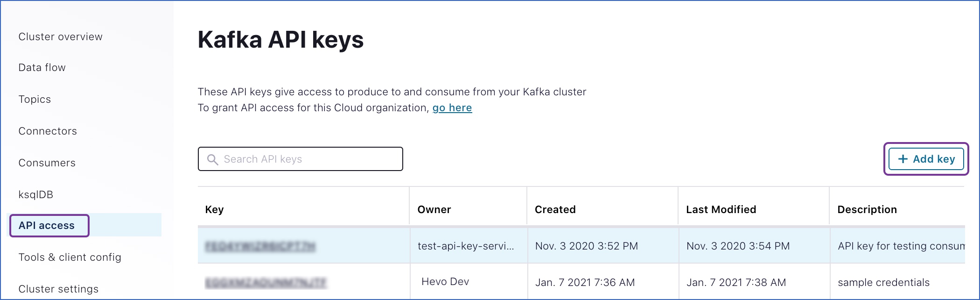Viewport: 980px width, 300px height.
Task: Click the search magnifier icon
Action: (x=213, y=159)
